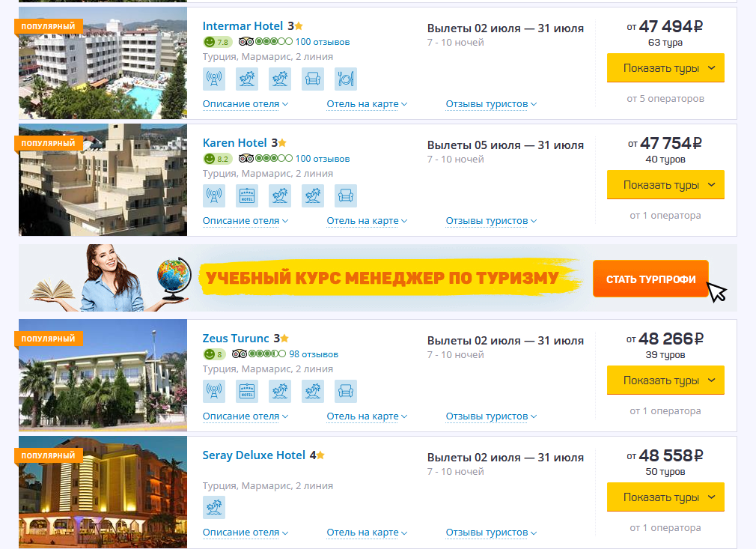Expand 'Описание отеля' for Intermar Hotel
The image size is (756, 549).
coord(246,103)
